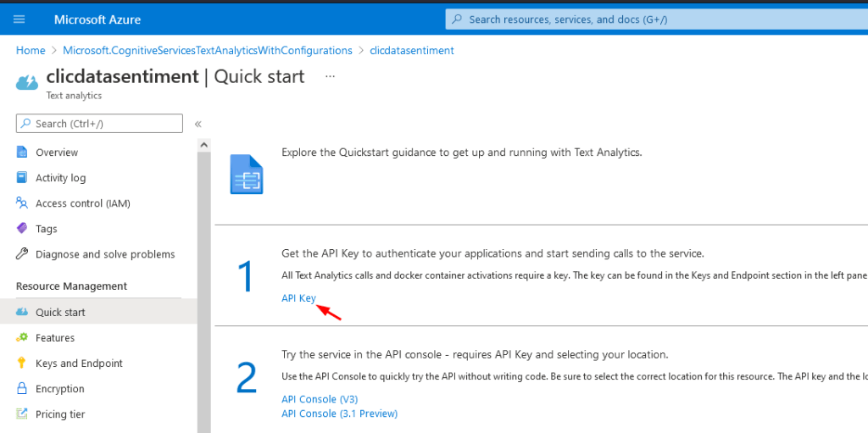Open the Azure portal hamburger menu
This screenshot has height=433, width=868.
(19, 19)
